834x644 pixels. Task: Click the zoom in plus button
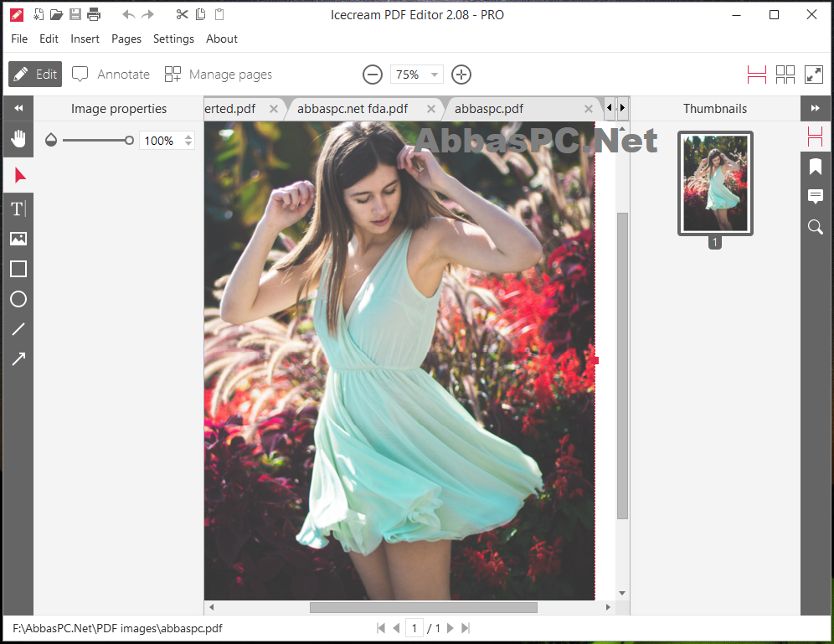click(x=461, y=75)
